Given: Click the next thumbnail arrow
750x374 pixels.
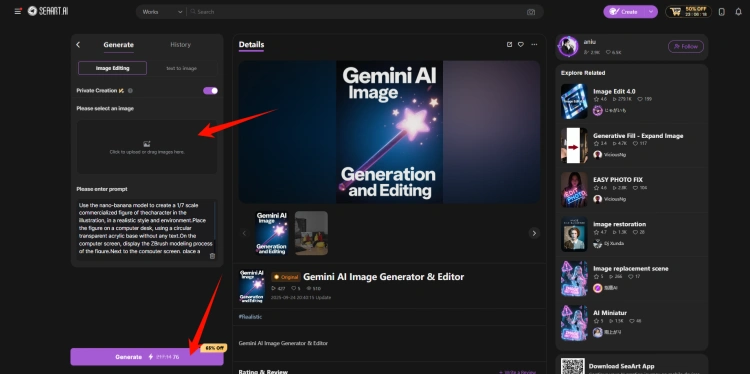Looking at the screenshot, I should click(534, 233).
